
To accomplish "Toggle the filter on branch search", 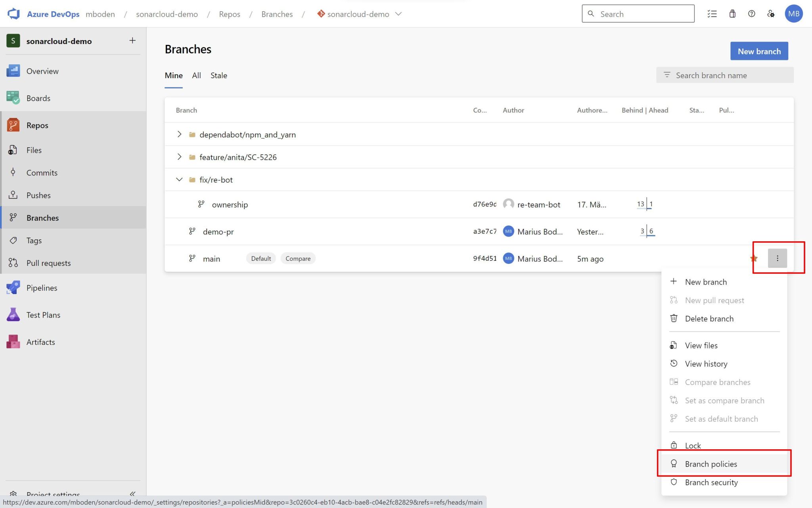I will point(666,75).
